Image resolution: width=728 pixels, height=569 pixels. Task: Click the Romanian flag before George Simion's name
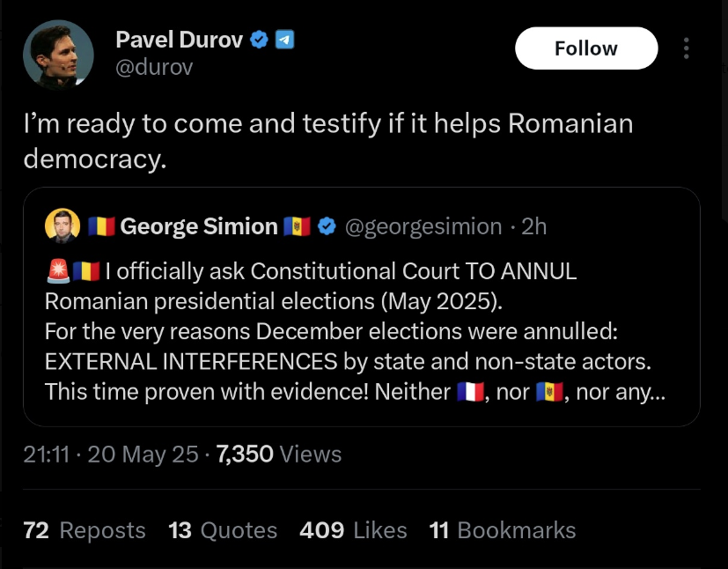(101, 226)
